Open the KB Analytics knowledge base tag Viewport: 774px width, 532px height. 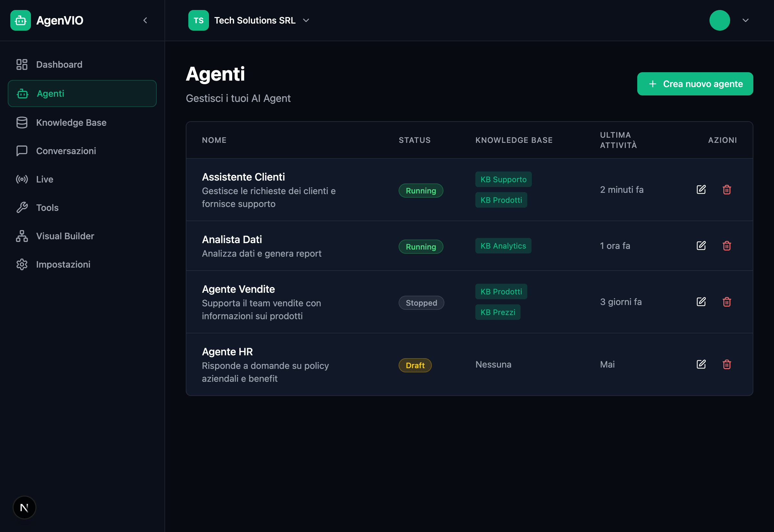pos(503,246)
